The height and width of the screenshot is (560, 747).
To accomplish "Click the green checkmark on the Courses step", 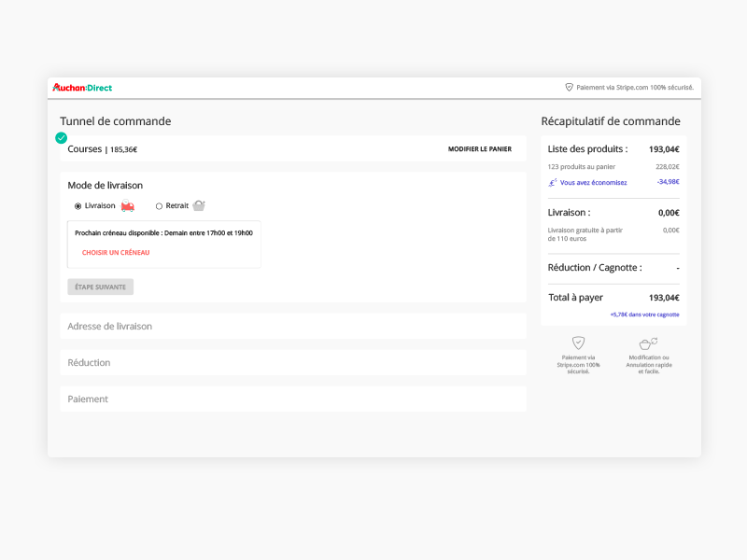I will tap(61, 137).
